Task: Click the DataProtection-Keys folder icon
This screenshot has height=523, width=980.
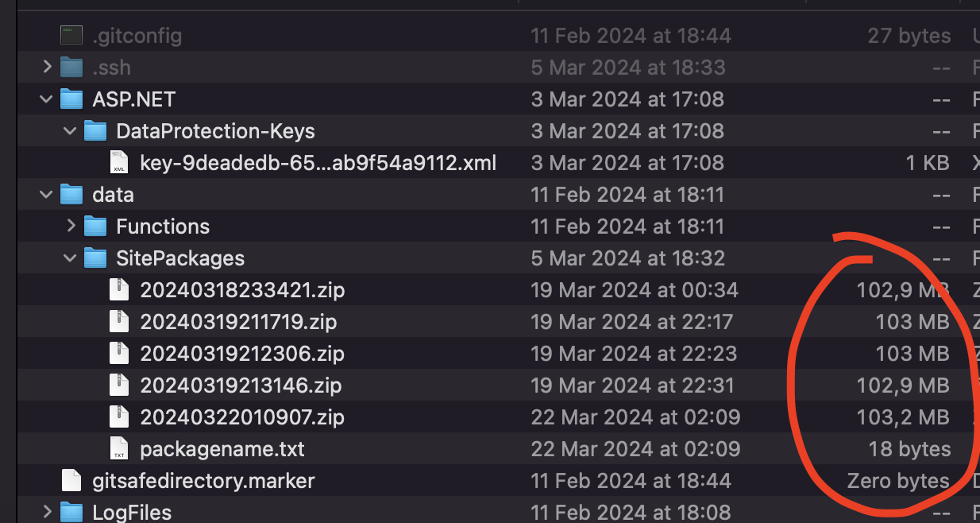Action: click(x=95, y=131)
